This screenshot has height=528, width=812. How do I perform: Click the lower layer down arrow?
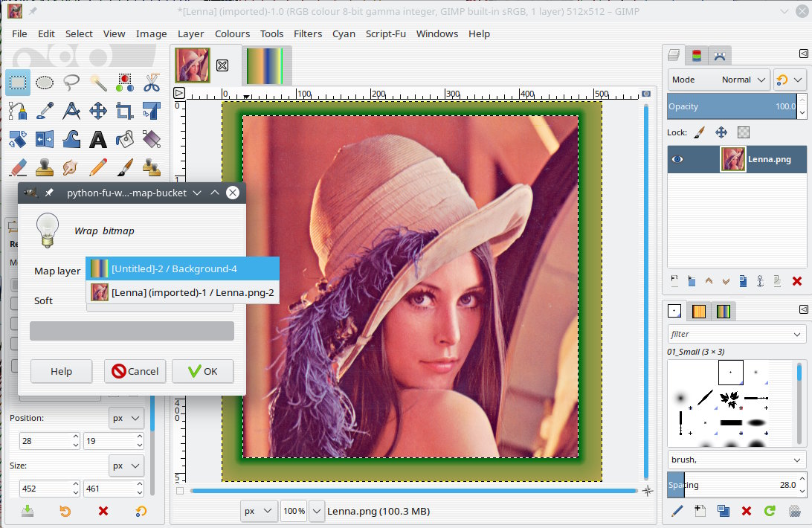pos(726,281)
